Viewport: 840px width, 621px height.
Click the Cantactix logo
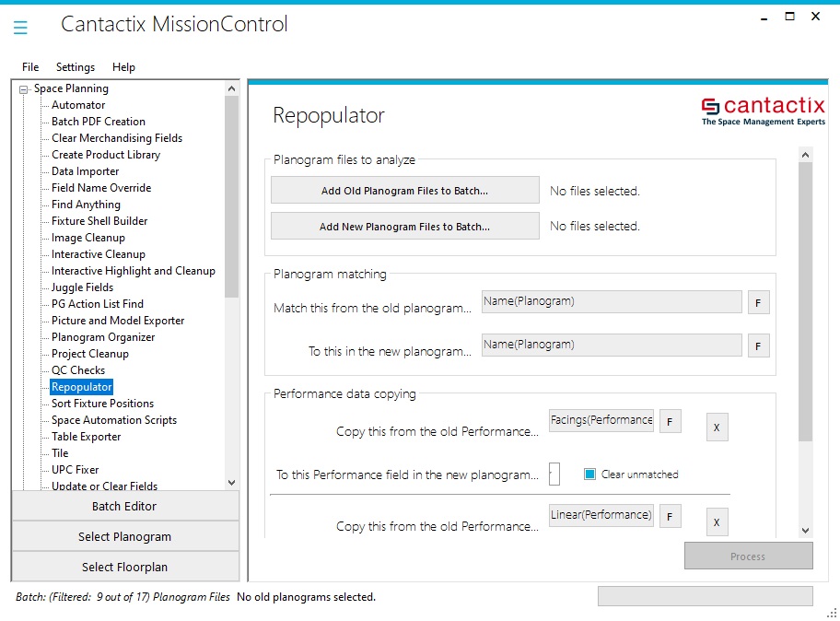click(x=760, y=111)
